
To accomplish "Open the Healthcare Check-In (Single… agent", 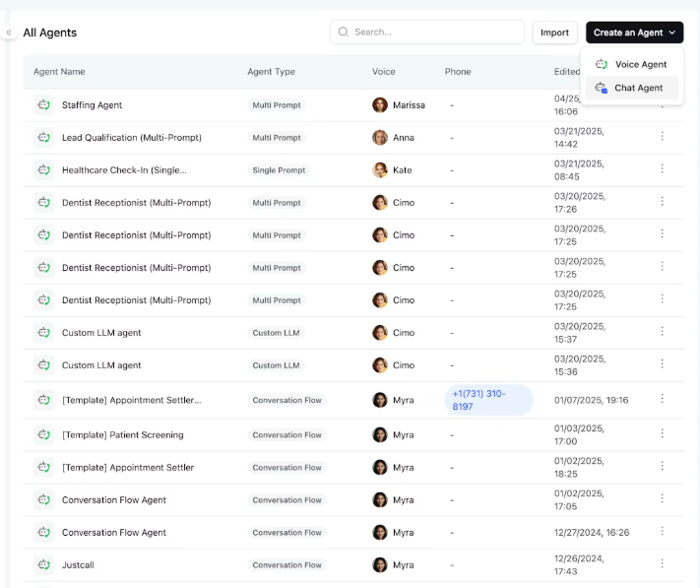I will point(124,170).
